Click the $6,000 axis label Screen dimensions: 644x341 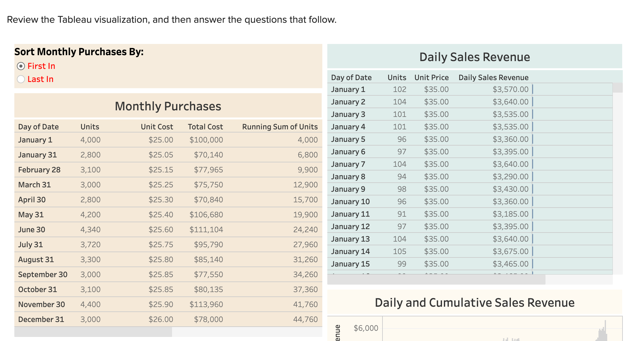click(366, 328)
